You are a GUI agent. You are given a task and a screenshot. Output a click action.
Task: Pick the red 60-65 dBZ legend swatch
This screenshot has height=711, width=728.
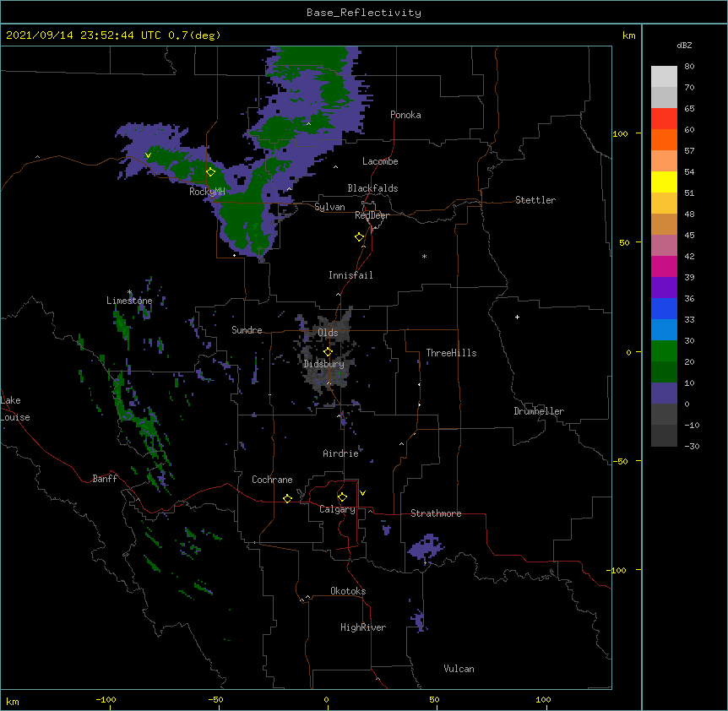[664, 118]
